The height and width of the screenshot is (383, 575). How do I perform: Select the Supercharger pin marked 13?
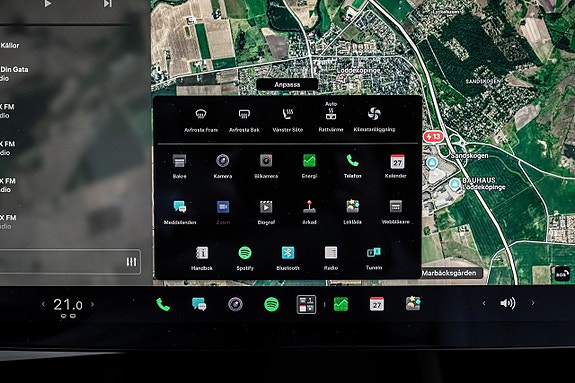point(433,137)
